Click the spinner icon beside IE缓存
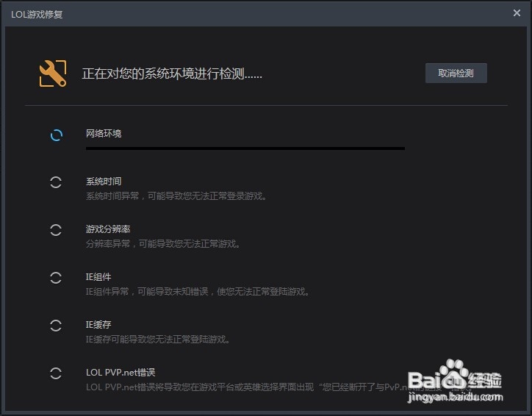The width and height of the screenshot is (532, 416). [x=56, y=326]
